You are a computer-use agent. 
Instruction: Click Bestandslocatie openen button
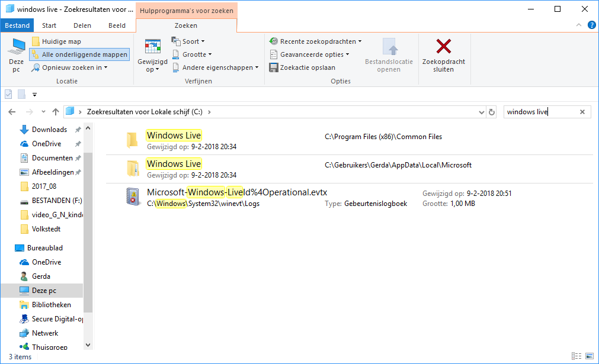[x=389, y=55]
